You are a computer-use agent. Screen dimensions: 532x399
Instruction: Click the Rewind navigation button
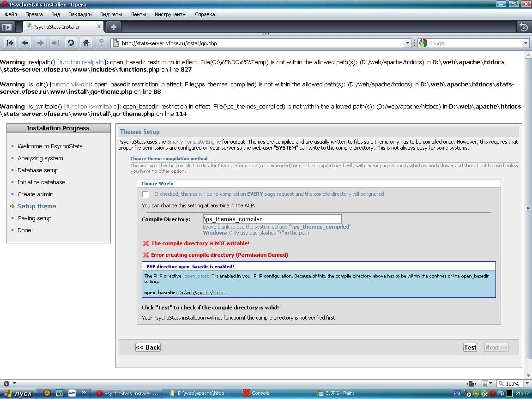(x=10, y=43)
